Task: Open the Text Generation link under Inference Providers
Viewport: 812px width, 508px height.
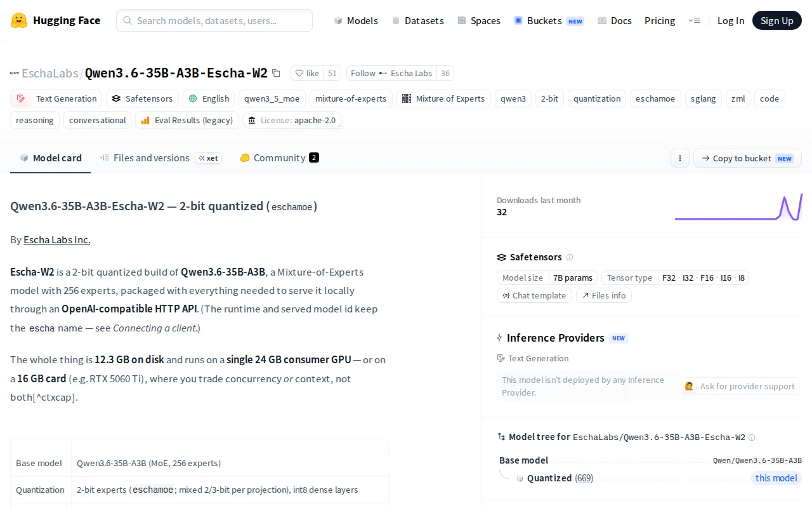Action: (x=533, y=358)
